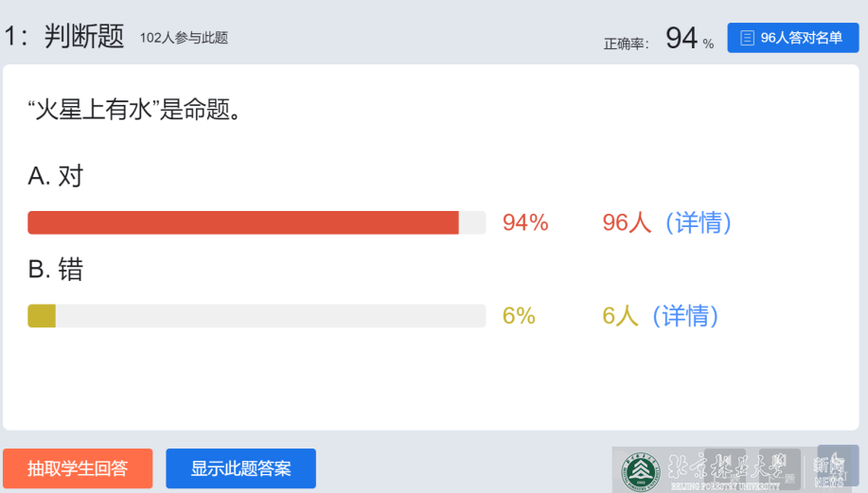Select option A. 对

(56, 176)
